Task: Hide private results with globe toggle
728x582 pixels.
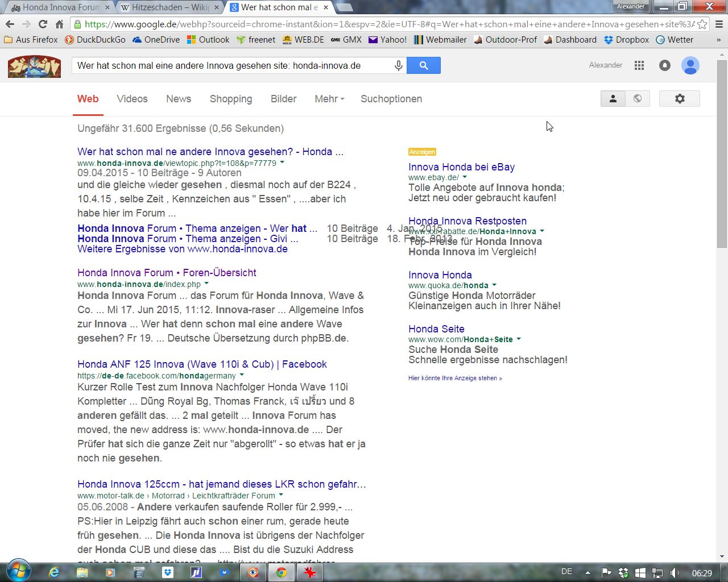Action: pyautogui.click(x=638, y=98)
